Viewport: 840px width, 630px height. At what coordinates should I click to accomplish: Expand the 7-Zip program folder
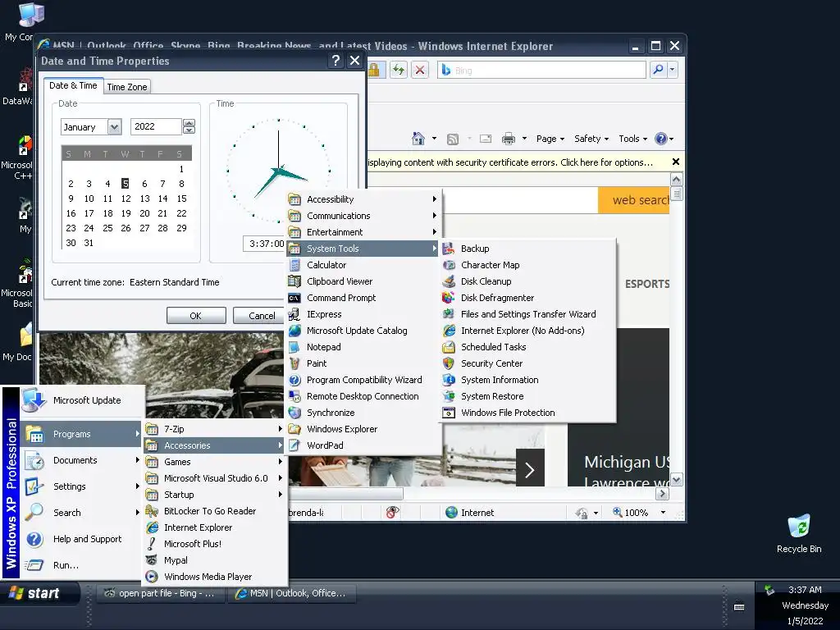[x=215, y=429]
